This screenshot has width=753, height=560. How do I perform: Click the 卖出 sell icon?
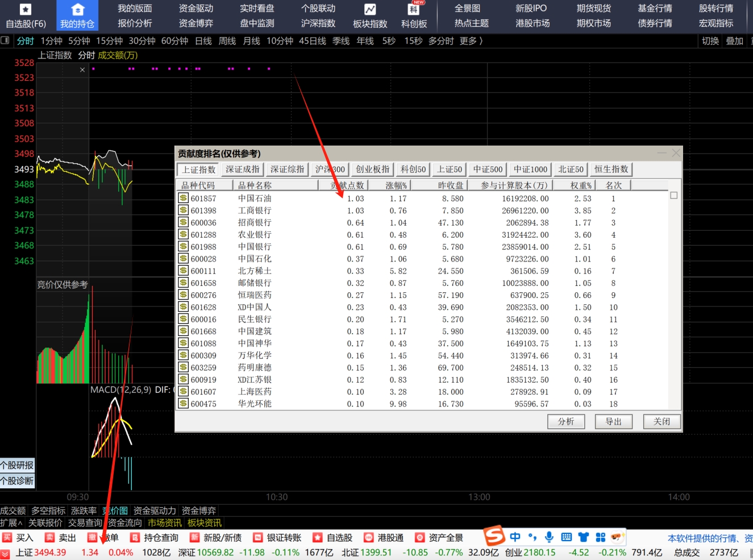coord(49,537)
